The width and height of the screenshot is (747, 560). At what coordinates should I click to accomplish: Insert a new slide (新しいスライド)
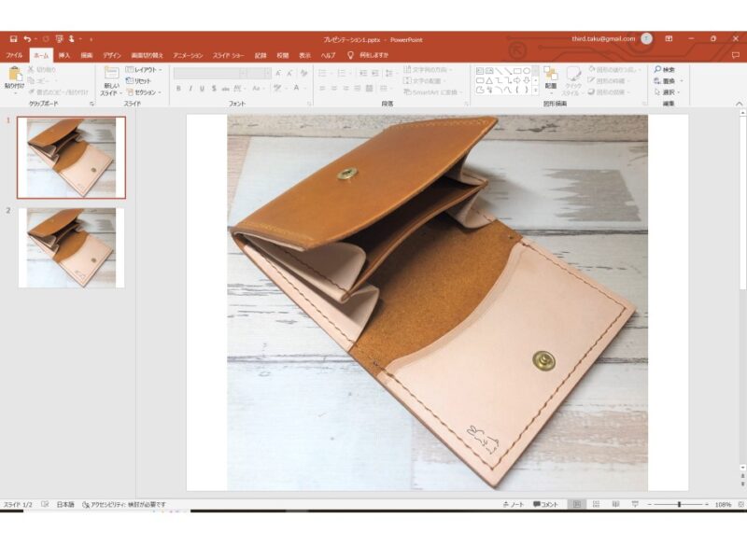(x=111, y=81)
